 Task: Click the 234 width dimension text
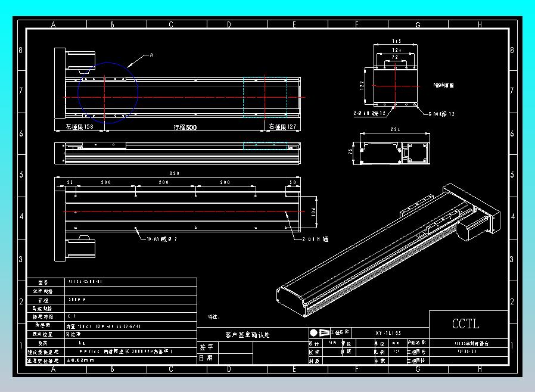click(396, 129)
